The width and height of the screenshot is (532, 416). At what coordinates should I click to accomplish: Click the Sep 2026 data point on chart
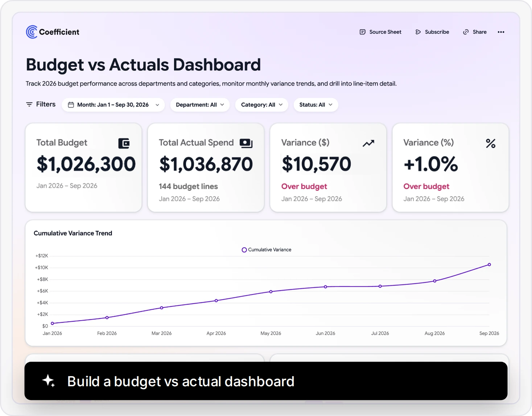489,265
